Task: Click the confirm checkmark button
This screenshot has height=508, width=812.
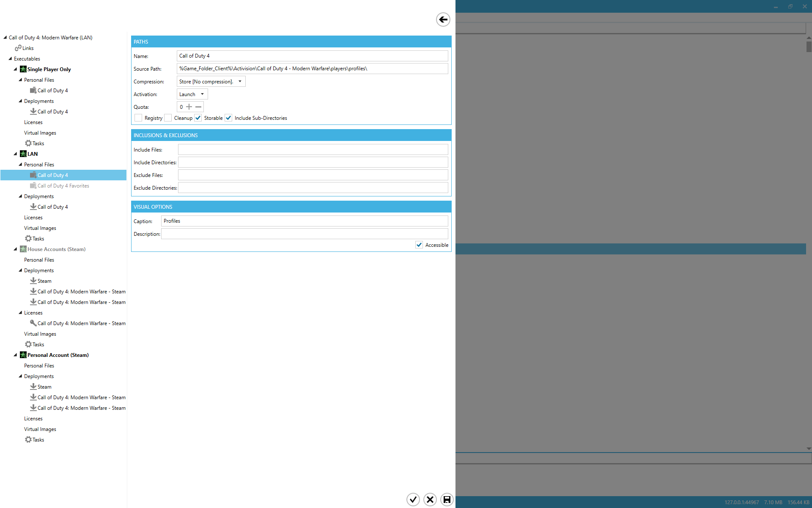Action: (413, 500)
